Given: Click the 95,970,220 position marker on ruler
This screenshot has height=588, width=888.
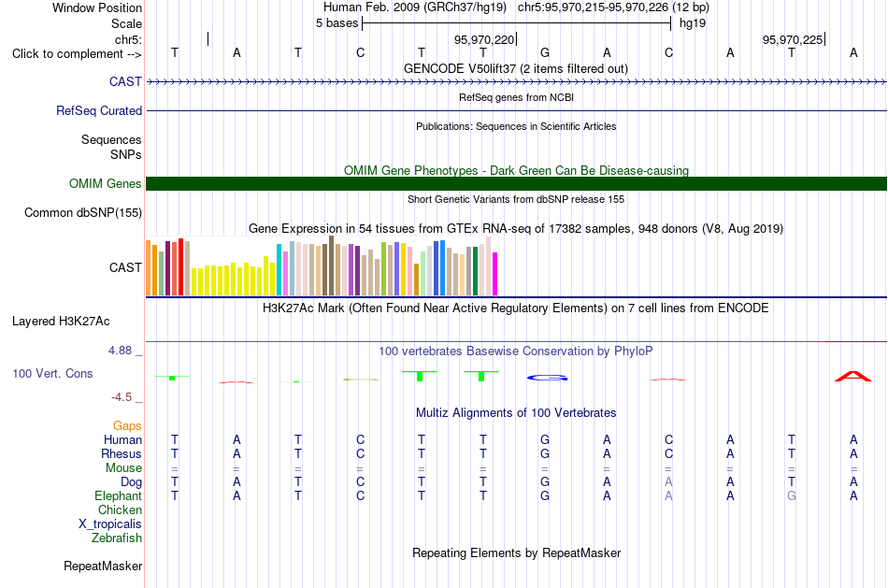Looking at the screenshot, I should click(x=484, y=39).
